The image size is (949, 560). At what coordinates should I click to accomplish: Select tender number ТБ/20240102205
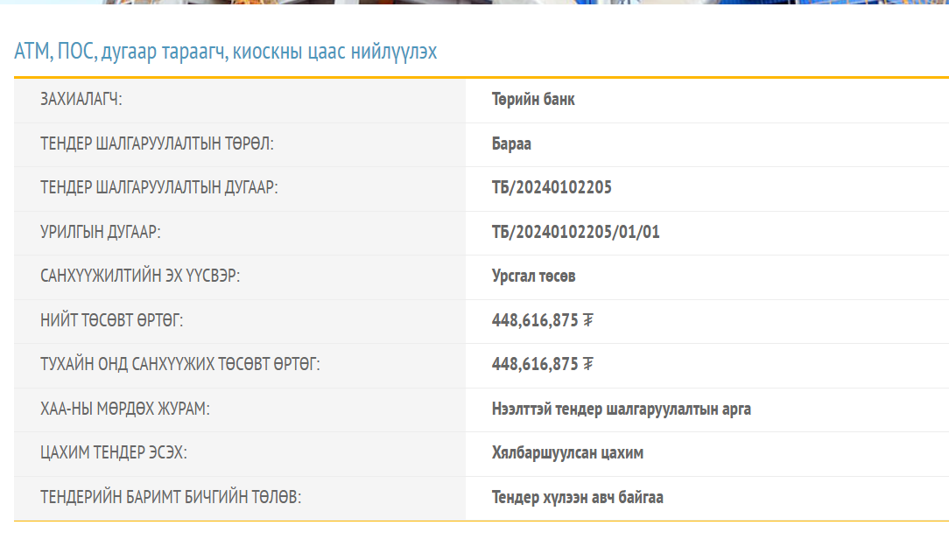tap(552, 187)
